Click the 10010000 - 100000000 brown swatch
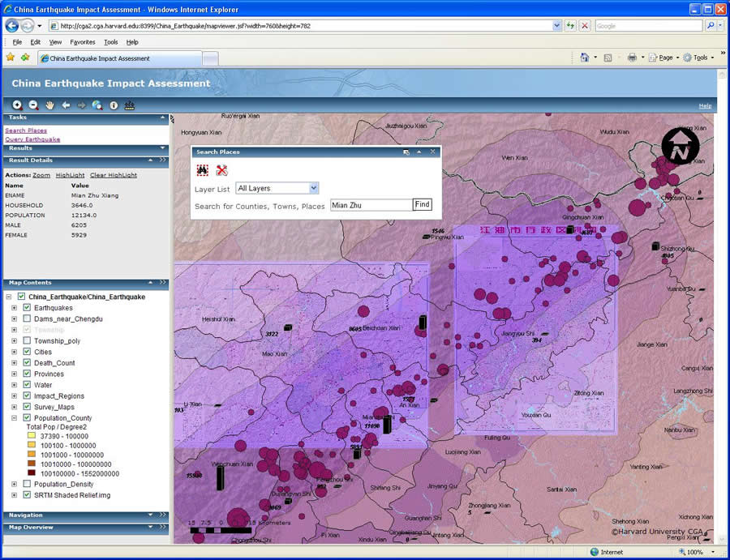 point(32,464)
